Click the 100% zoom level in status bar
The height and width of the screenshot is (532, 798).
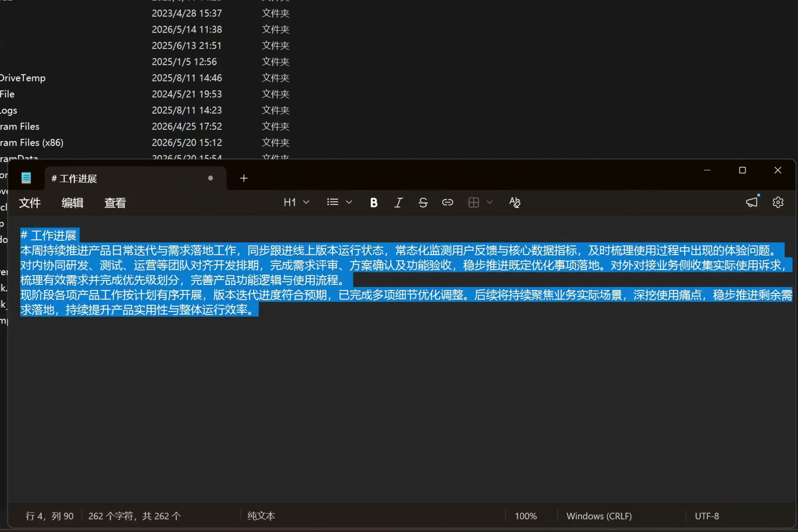(526, 516)
